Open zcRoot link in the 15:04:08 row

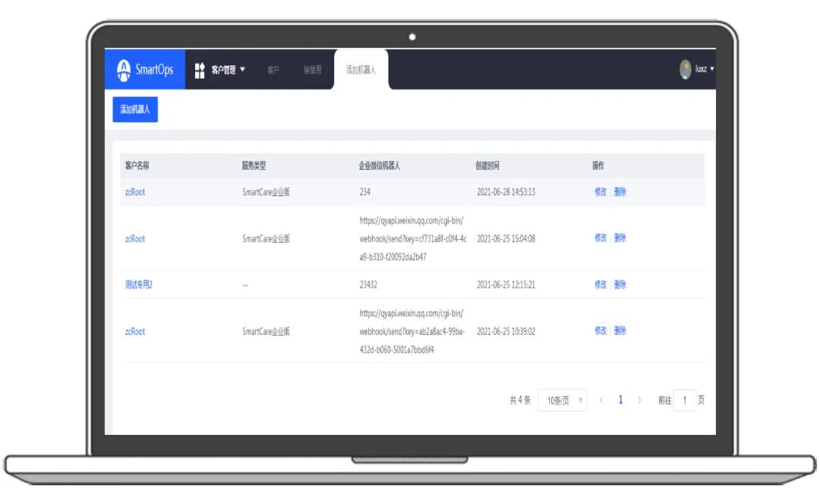point(135,238)
